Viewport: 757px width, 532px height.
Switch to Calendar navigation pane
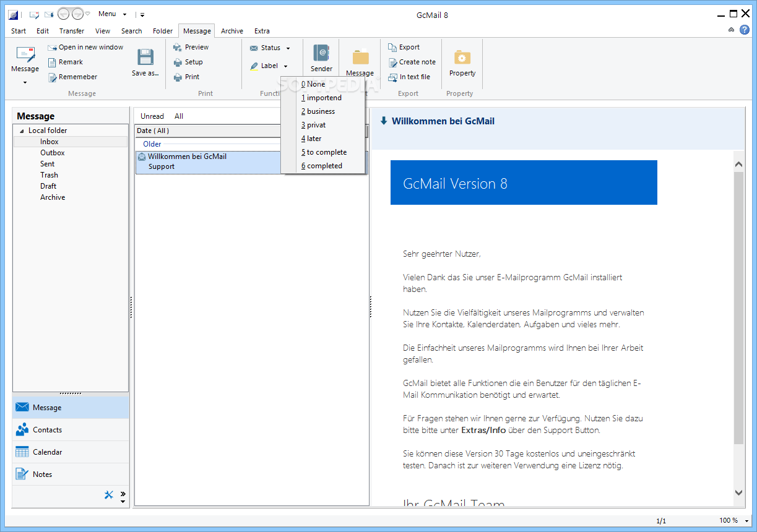(71, 452)
